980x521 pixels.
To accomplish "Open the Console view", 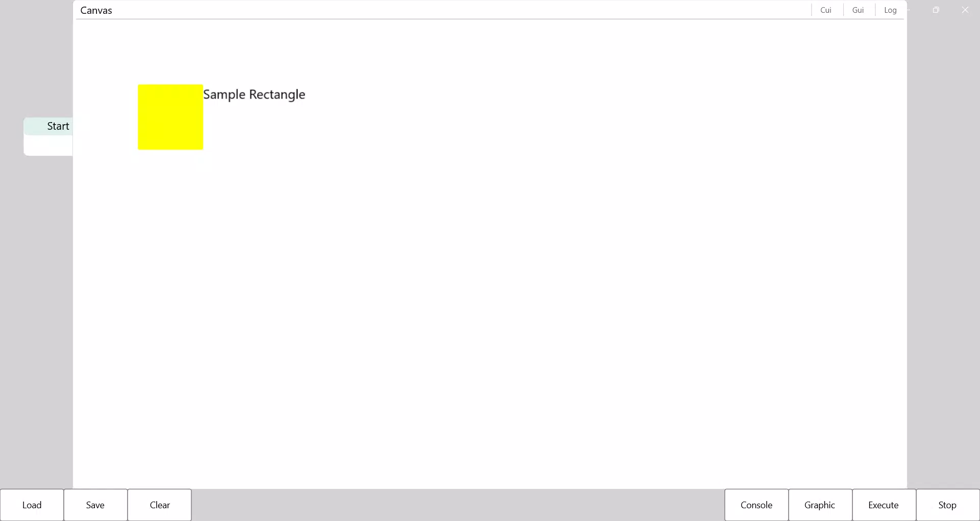I will (756, 505).
